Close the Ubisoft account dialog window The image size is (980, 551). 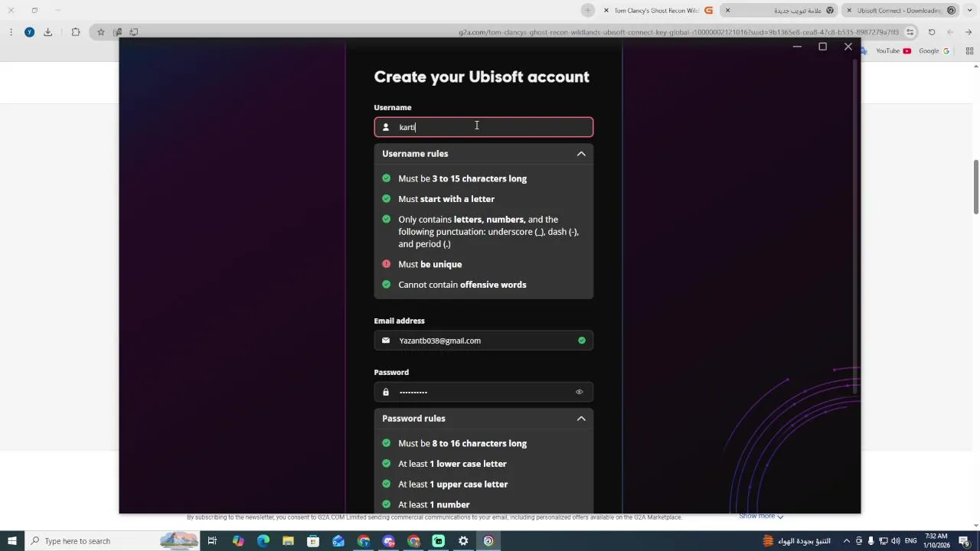pos(848,47)
